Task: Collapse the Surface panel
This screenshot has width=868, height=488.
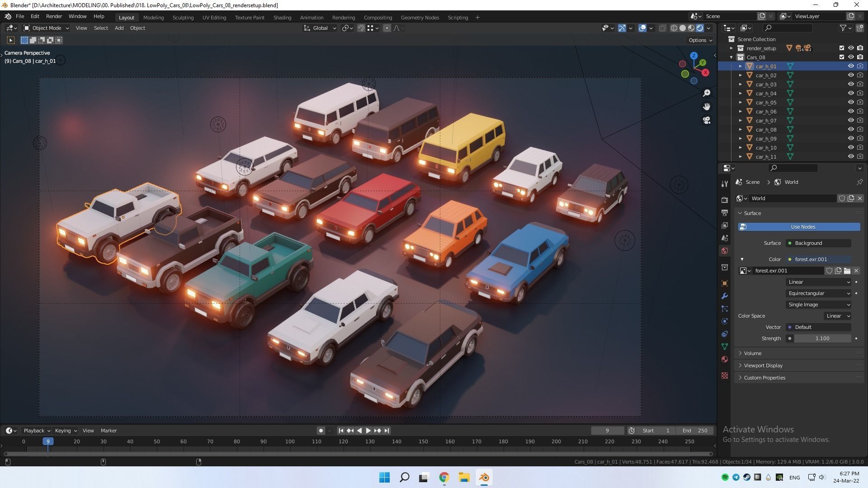Action: pyautogui.click(x=752, y=213)
